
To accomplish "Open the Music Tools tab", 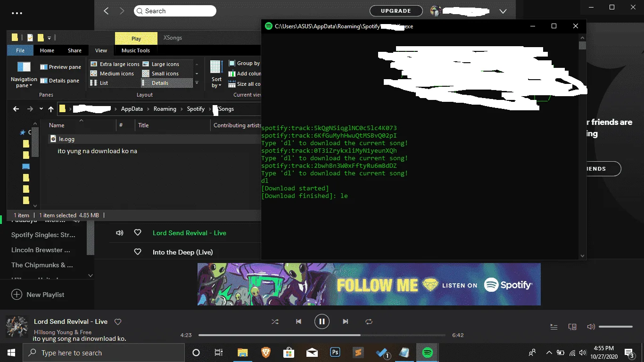I will (x=136, y=50).
